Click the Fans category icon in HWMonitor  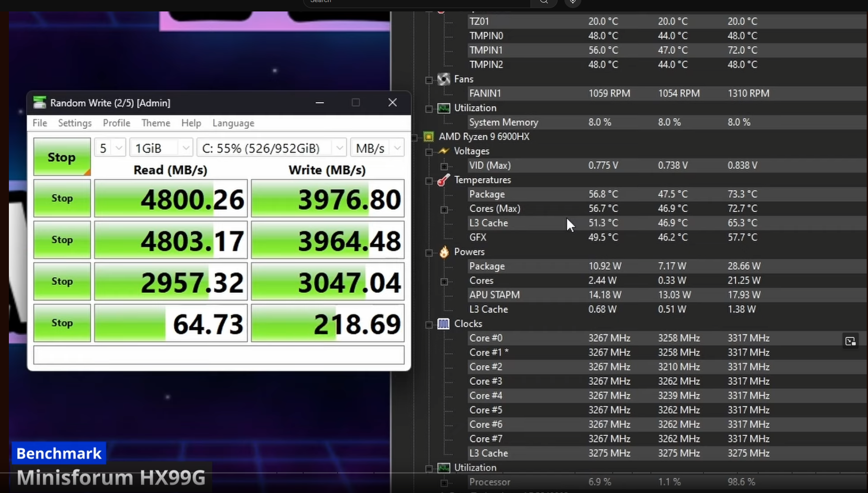444,79
